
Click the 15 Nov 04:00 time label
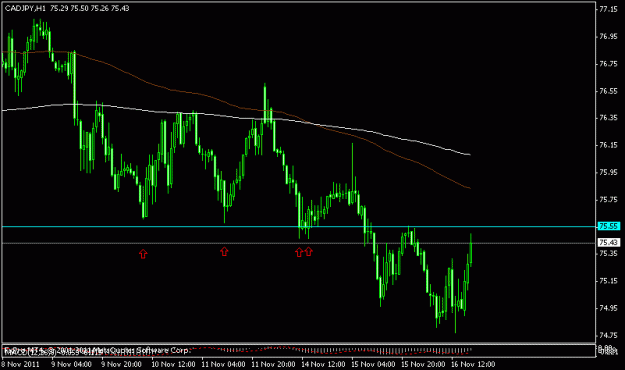click(x=373, y=364)
